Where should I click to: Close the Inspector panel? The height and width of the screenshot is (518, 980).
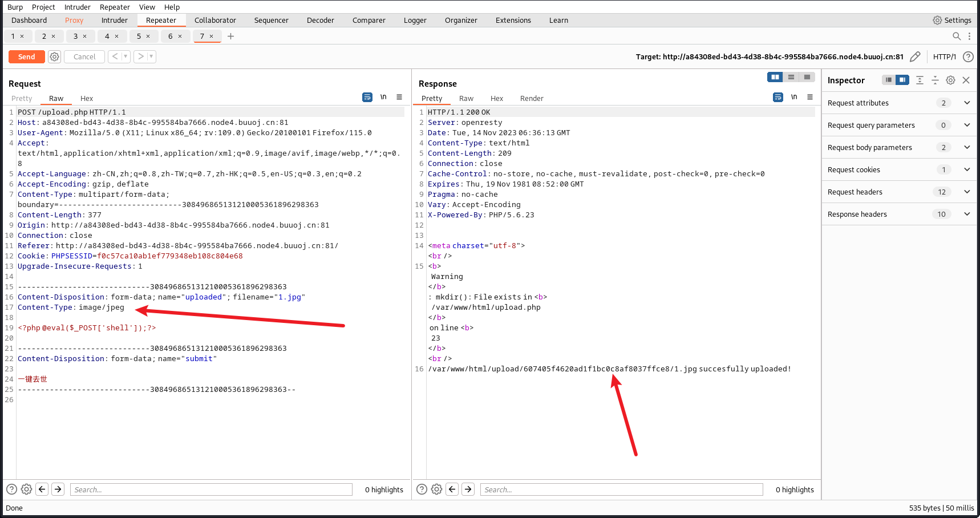(x=966, y=80)
